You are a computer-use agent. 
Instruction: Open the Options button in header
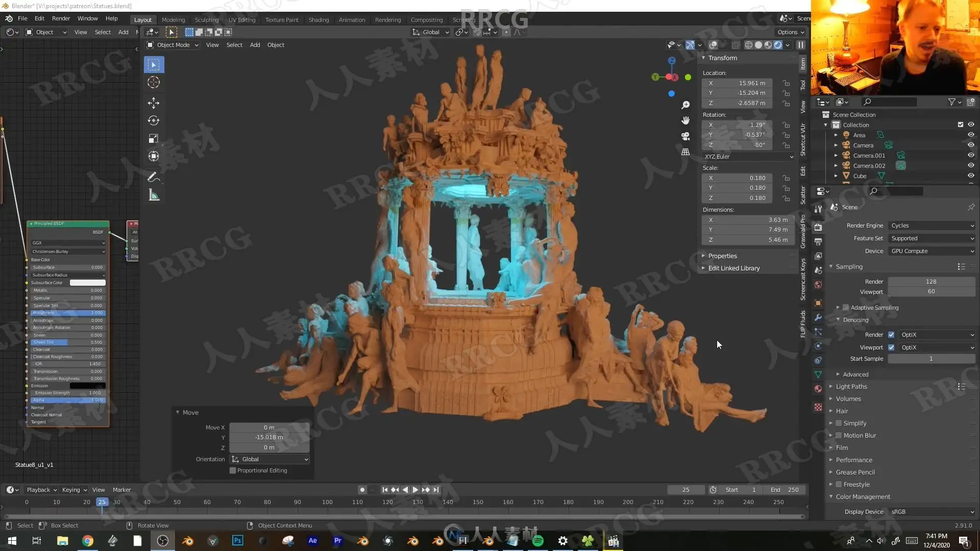(790, 32)
